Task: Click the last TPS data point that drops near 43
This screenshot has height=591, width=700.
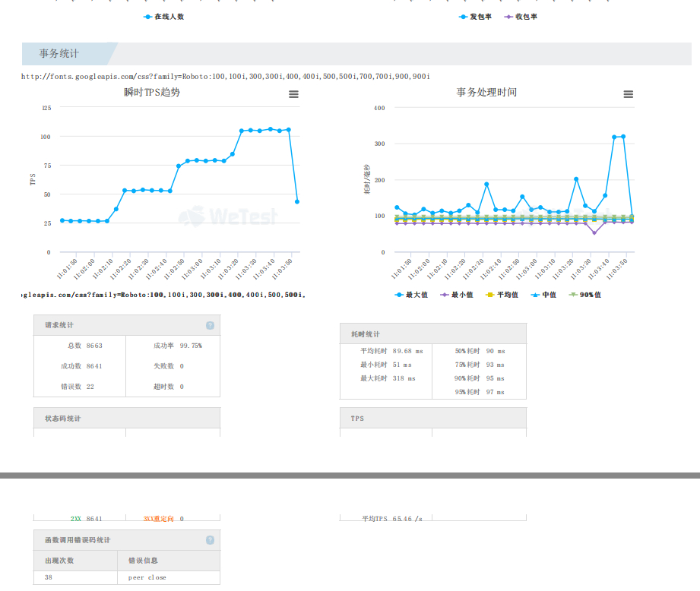Action: (297, 201)
